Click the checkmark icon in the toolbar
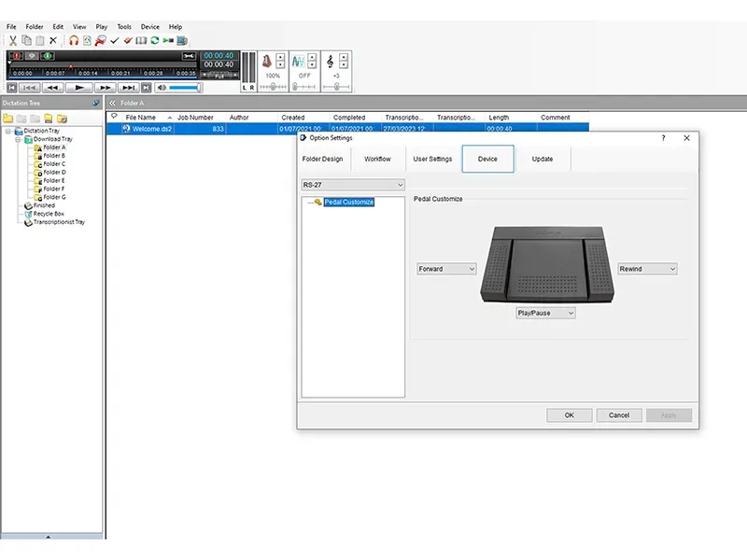Viewport: 747px width, 560px height. click(x=114, y=40)
